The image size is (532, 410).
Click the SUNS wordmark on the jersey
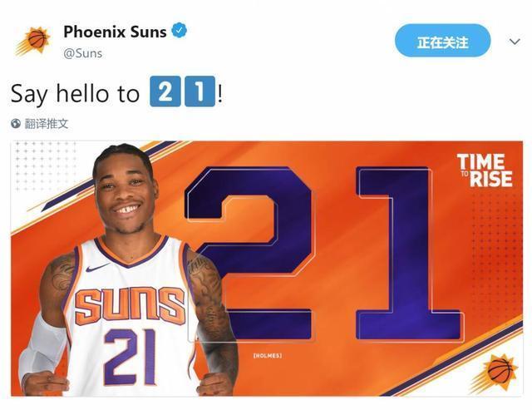[x=130, y=305]
